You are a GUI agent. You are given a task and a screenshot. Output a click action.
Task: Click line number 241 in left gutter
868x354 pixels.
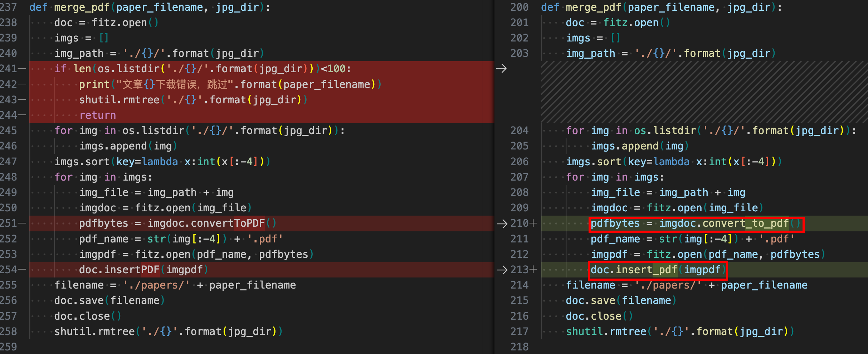(x=9, y=69)
